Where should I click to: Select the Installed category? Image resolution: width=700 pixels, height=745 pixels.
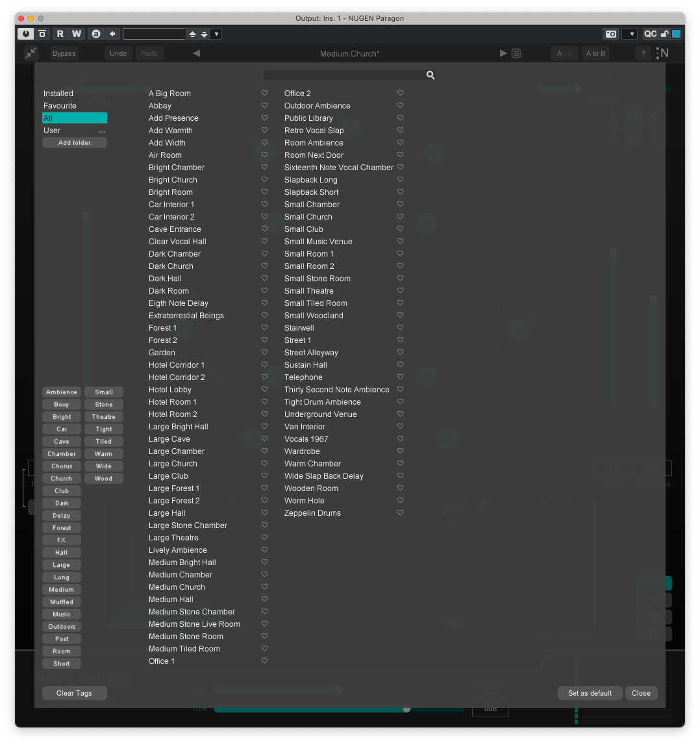point(58,94)
